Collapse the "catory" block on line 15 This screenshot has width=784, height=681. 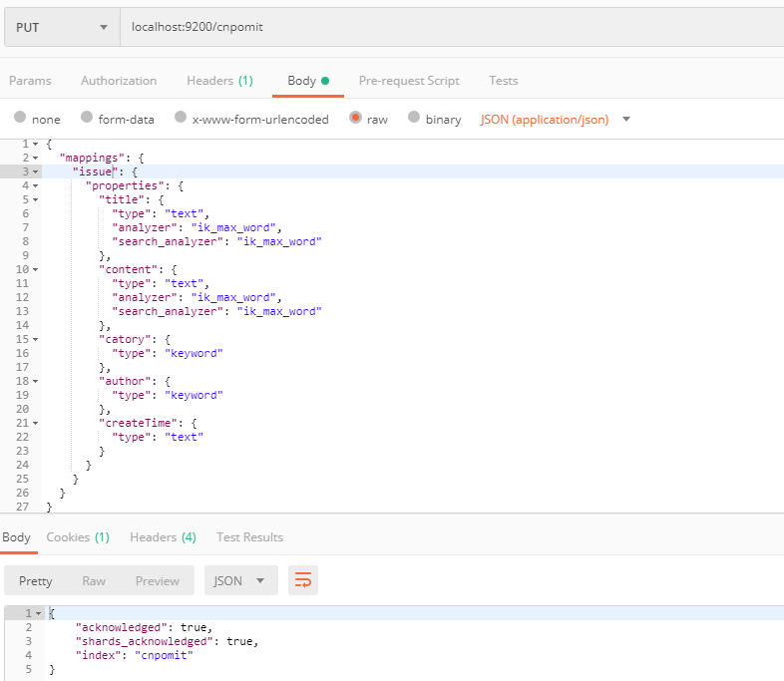[36, 340]
